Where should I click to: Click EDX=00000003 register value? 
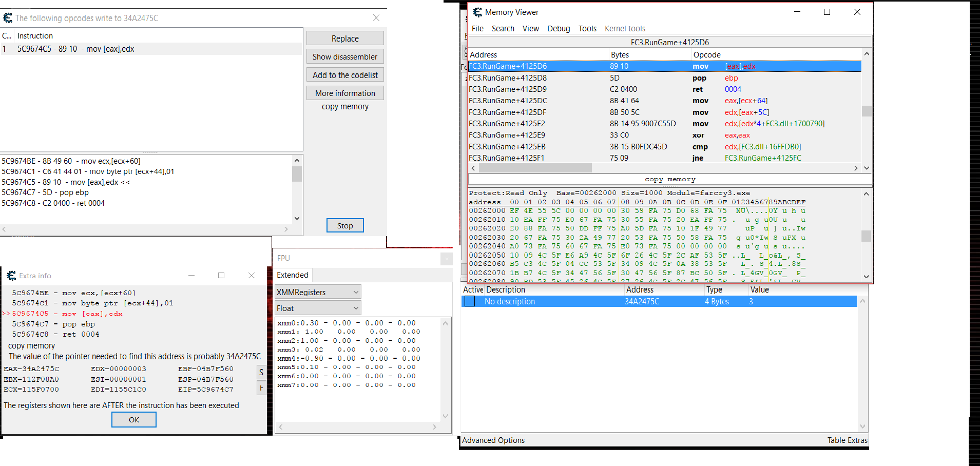pos(119,368)
